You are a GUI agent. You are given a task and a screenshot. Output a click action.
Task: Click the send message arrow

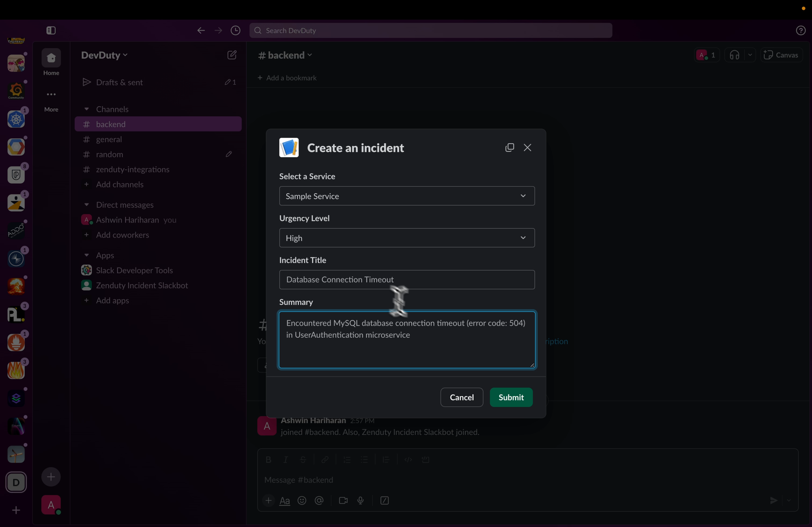[774, 501]
